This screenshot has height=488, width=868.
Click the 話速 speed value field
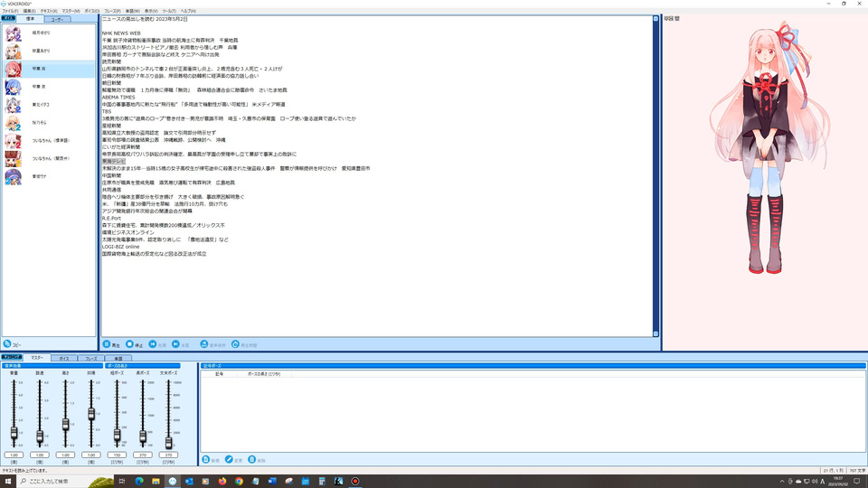click(x=39, y=455)
